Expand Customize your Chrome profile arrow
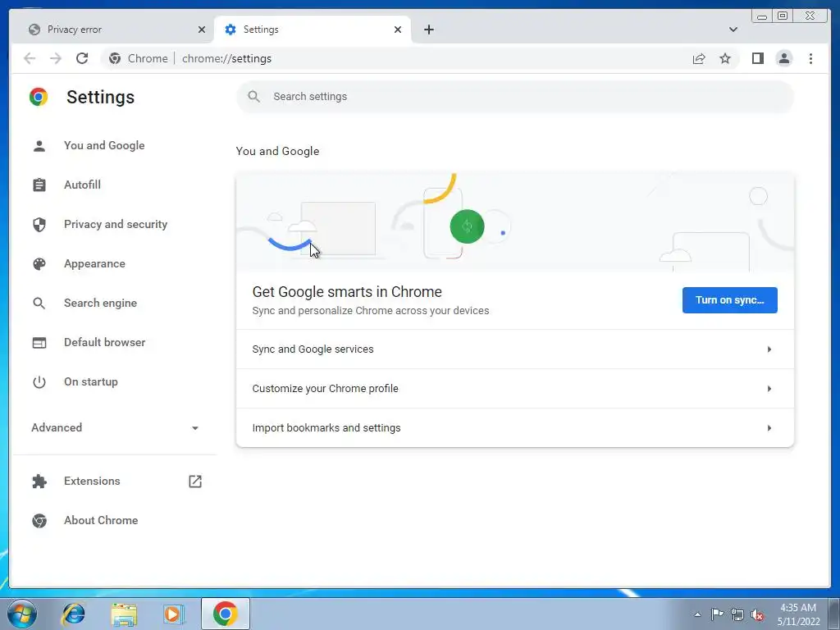The image size is (840, 630). pyautogui.click(x=769, y=388)
